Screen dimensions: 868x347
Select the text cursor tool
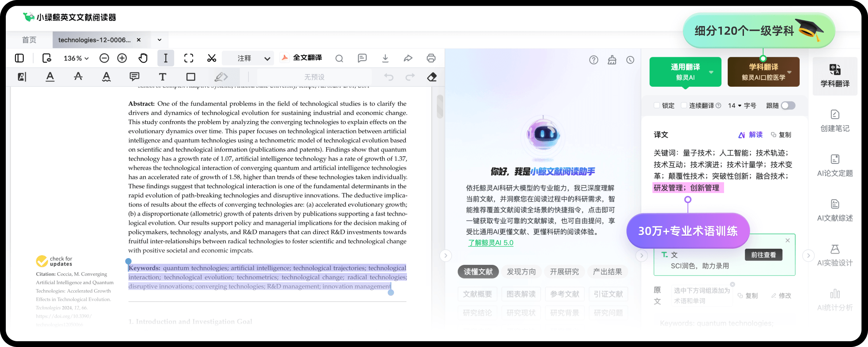point(166,58)
